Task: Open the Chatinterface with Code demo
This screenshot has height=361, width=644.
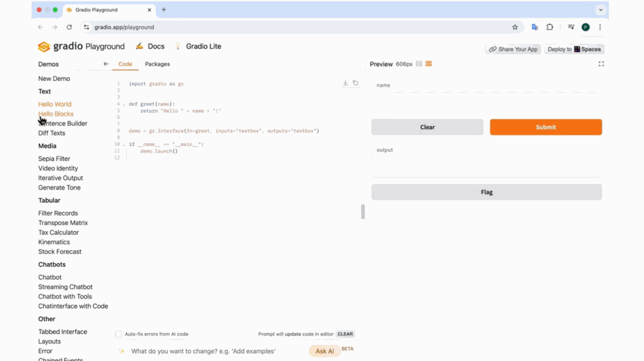Action: (x=73, y=306)
